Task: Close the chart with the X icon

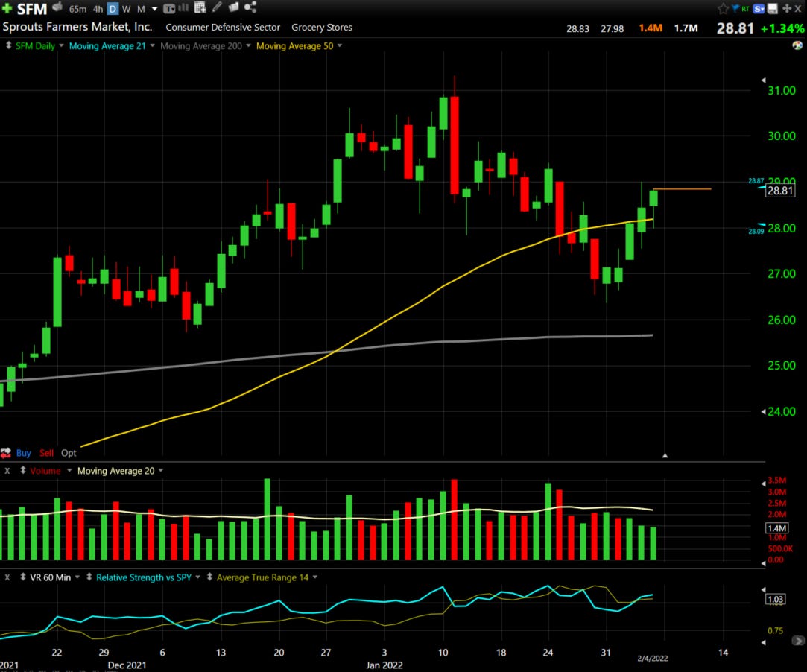Action: click(798, 9)
